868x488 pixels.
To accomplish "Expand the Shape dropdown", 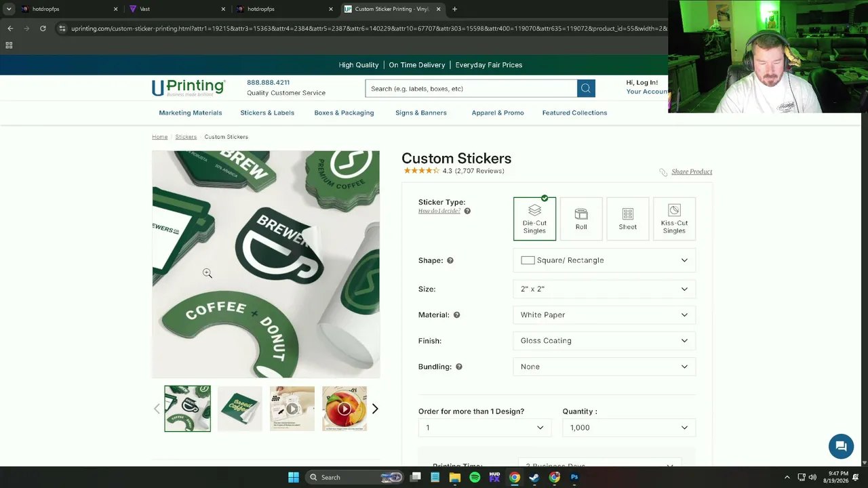I will 604,260.
